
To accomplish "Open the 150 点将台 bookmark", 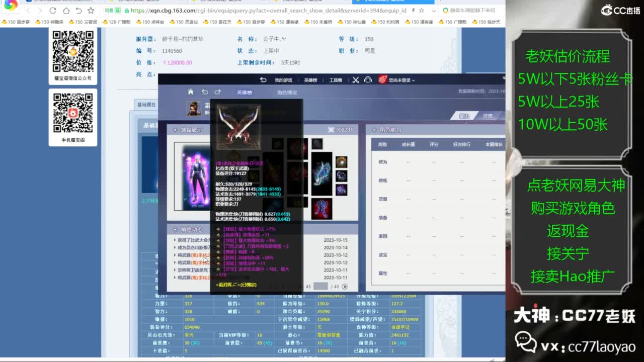I will click(x=150, y=22).
